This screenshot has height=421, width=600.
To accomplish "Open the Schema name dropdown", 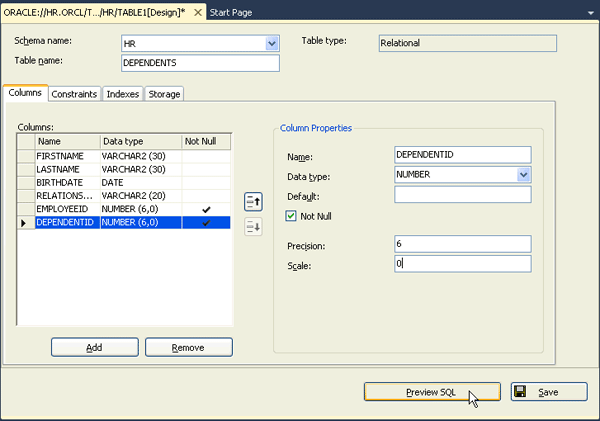I will [x=272, y=44].
